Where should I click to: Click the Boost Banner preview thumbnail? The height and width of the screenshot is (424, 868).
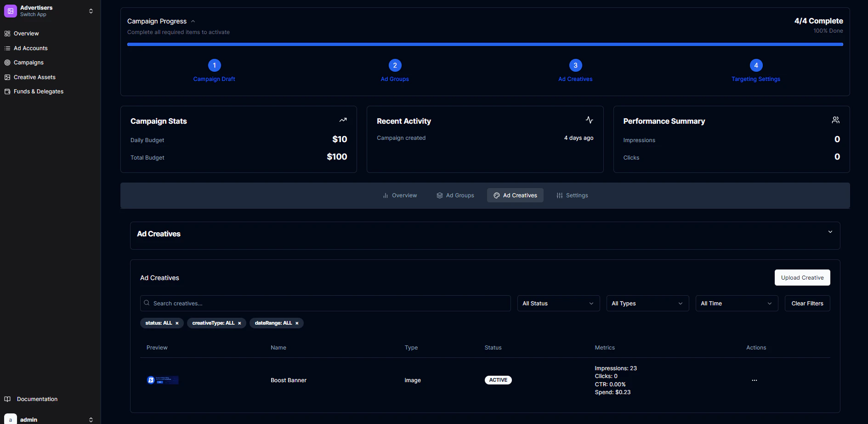163,380
